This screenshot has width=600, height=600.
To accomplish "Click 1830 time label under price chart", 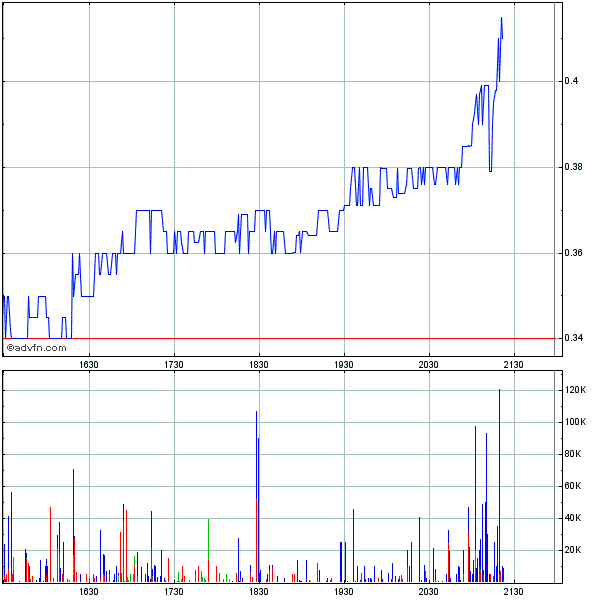I will click(259, 365).
